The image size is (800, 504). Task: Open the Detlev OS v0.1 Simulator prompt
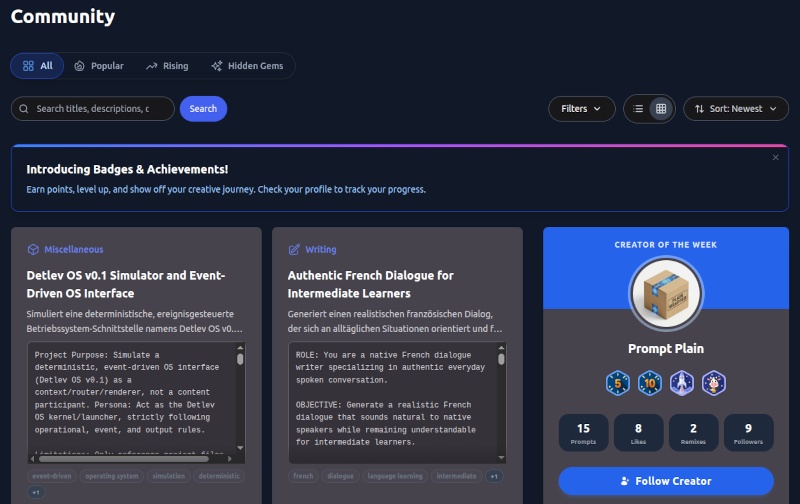click(126, 284)
